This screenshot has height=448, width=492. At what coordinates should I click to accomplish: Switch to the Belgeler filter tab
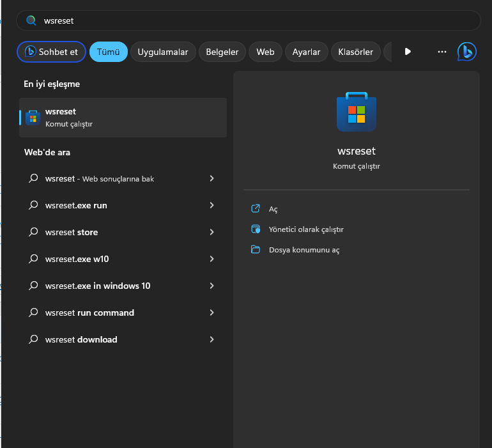[222, 52]
